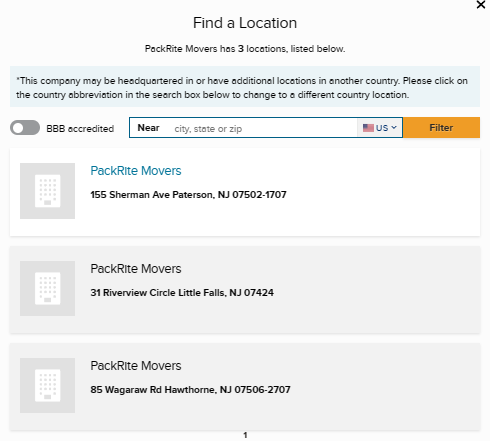490x441 pixels.
Task: Toggle the BBB accredited switch
Action: [x=25, y=128]
